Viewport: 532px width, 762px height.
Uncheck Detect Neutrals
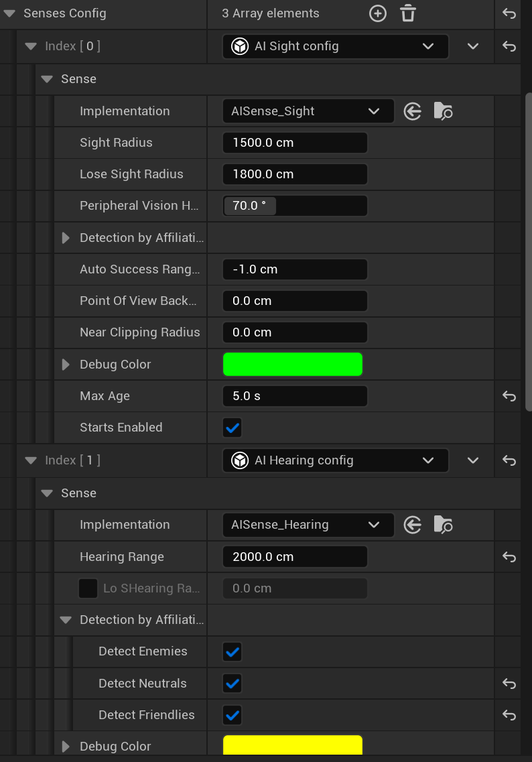coord(232,684)
